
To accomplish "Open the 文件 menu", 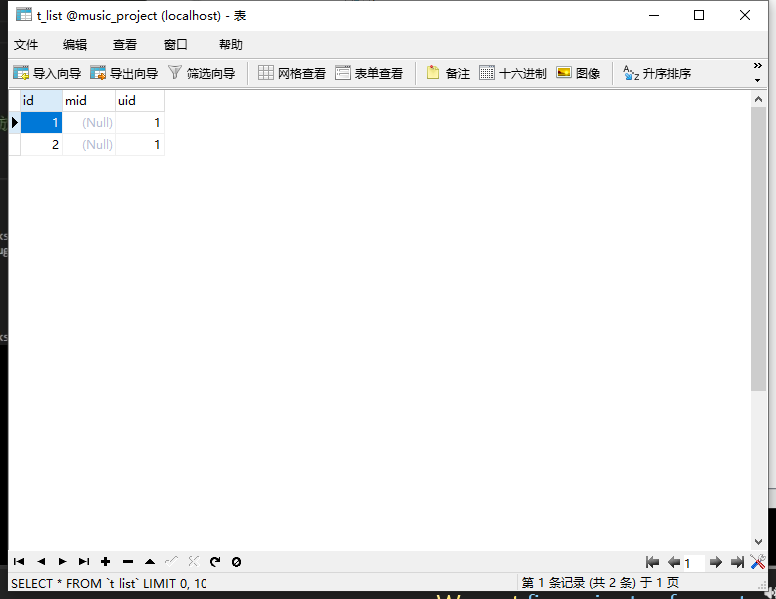I will (26, 45).
